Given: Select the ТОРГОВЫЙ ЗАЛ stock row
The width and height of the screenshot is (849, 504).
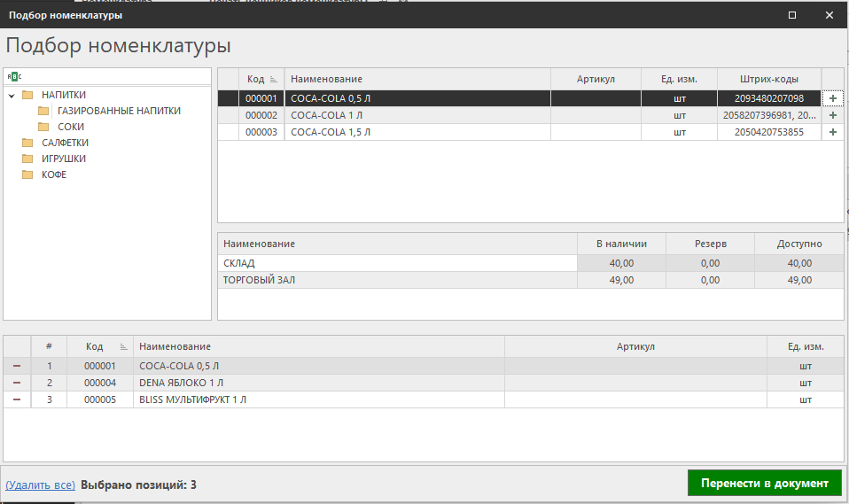Looking at the screenshot, I should point(397,280).
